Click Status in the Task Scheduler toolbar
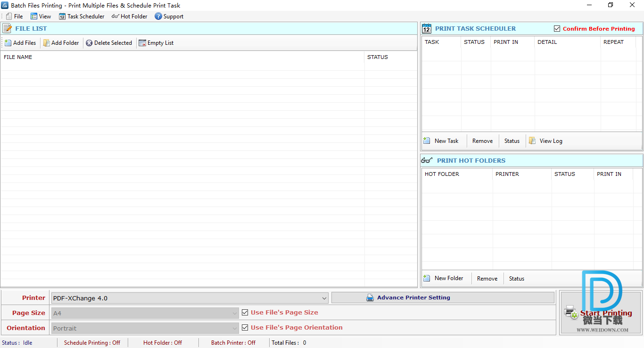 pos(512,141)
